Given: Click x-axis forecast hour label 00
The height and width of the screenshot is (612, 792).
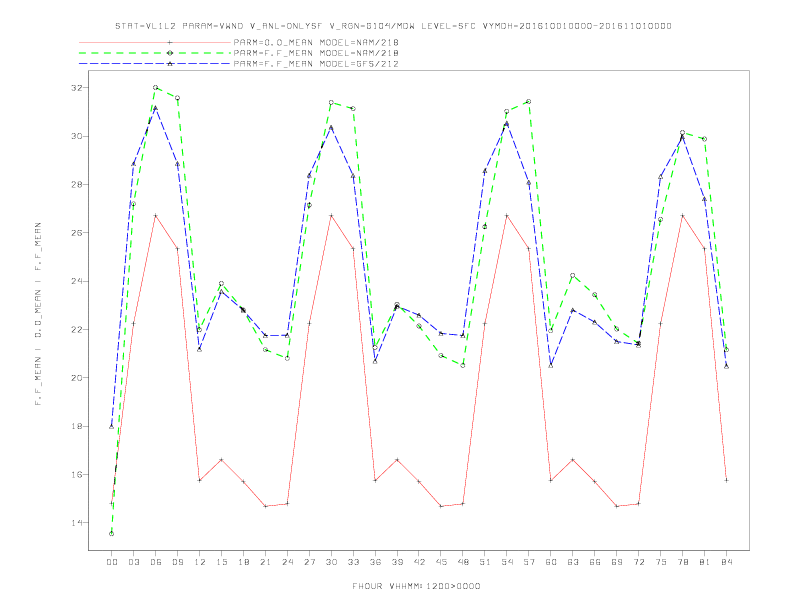Looking at the screenshot, I should pos(112,562).
